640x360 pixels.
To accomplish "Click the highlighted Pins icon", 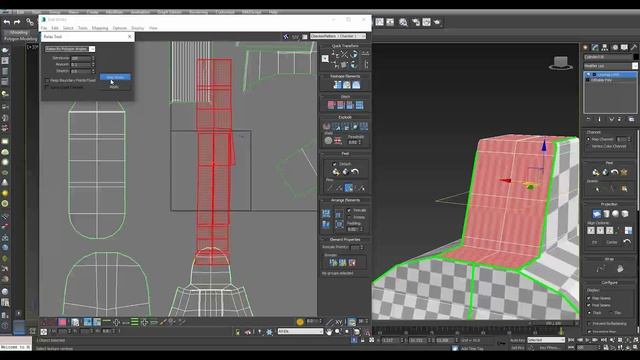I will coord(349,188).
